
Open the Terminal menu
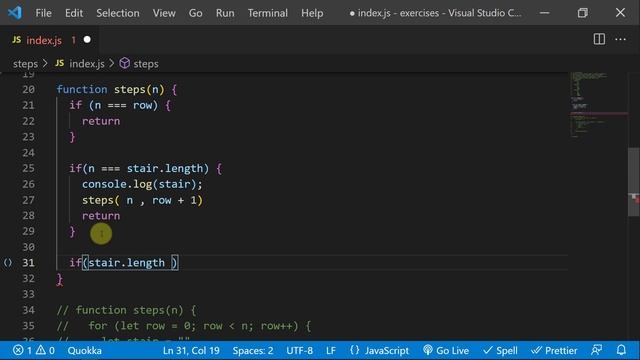[268, 13]
